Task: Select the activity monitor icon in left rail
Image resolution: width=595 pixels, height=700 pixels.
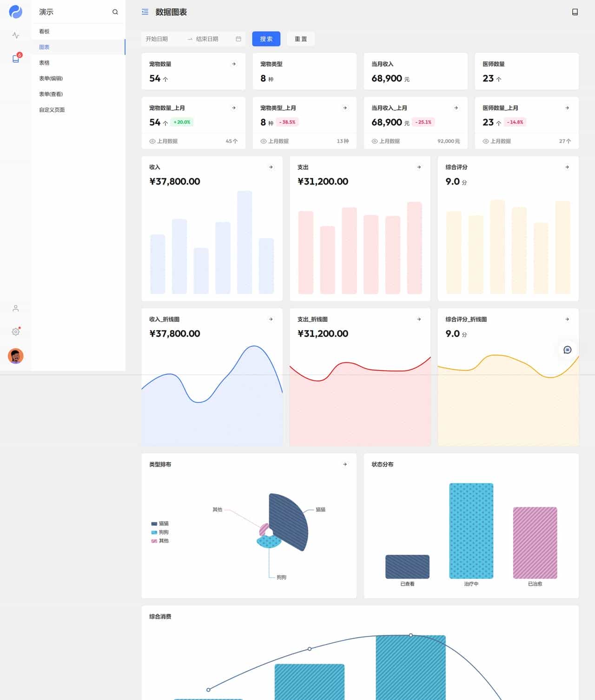Action: 16,34
